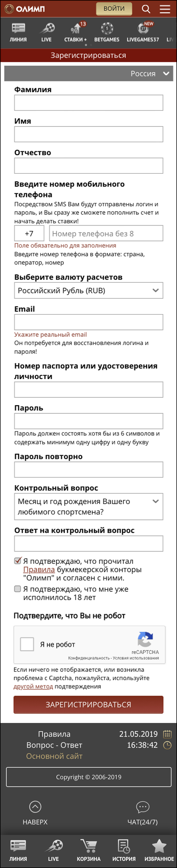Click the ЗАРЕГИСТРИРОВАТЬСЯ submit button
The image size is (177, 868).
[88, 704]
